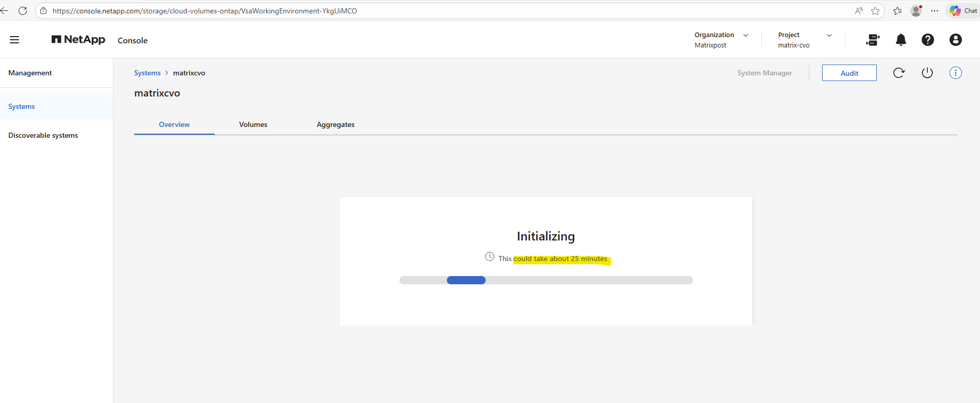Open the user account profile menu

coord(956,40)
